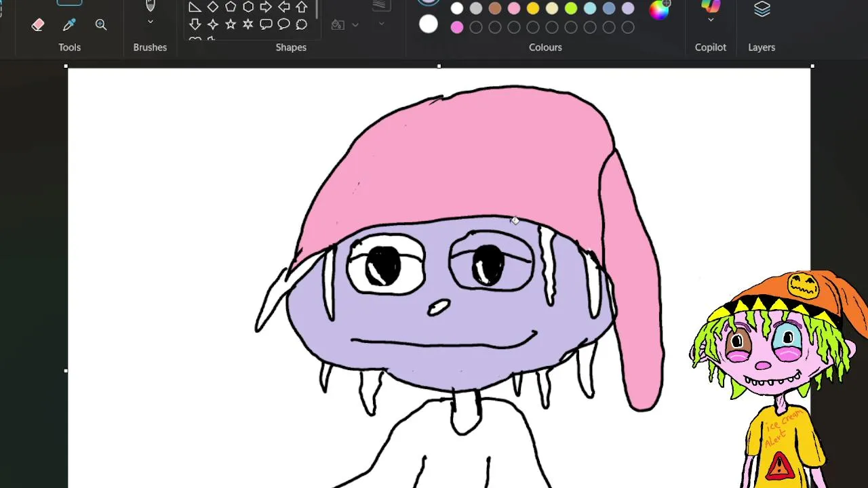
Task: Choose the gold yellow palette colour
Action: (533, 8)
